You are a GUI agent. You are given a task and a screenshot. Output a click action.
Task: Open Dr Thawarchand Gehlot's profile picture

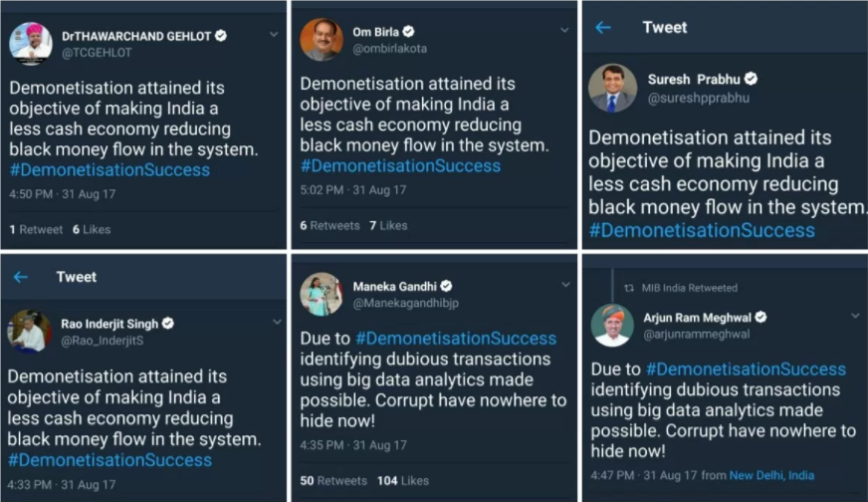coord(31,43)
